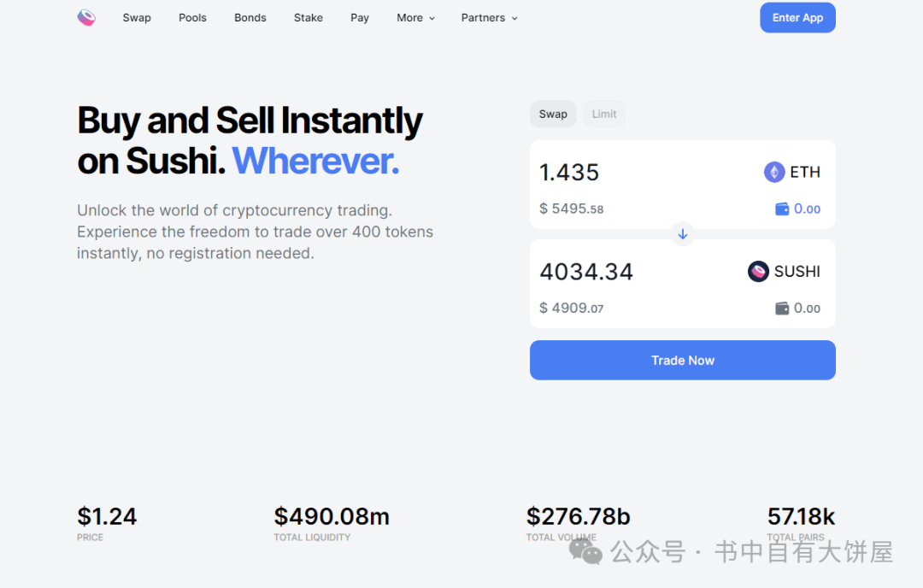Click the PRICE label
The width and height of the screenshot is (923, 588).
(90, 538)
